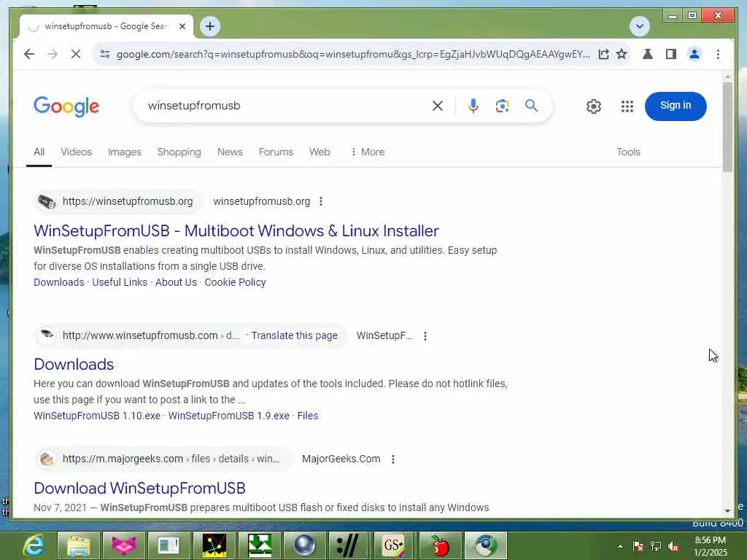Image resolution: width=747 pixels, height=560 pixels.
Task: Click inside the winsetupfromusb search field
Action: tap(286, 106)
